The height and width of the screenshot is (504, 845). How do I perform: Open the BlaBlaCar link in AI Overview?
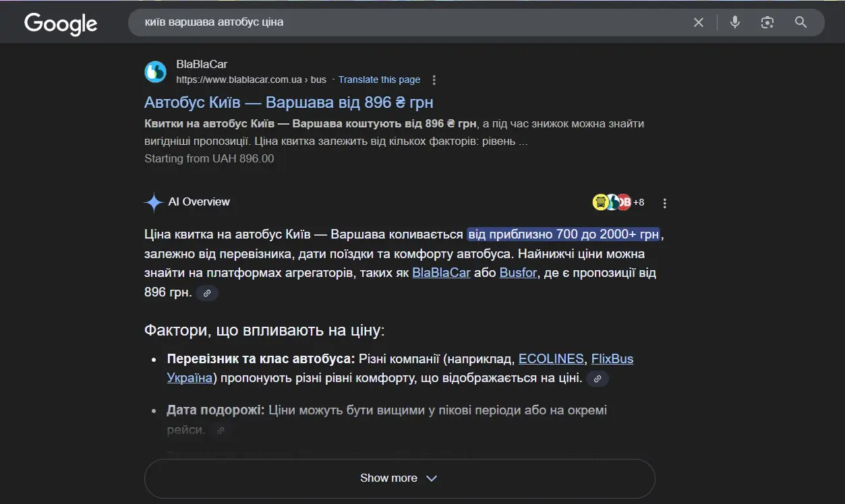click(441, 274)
